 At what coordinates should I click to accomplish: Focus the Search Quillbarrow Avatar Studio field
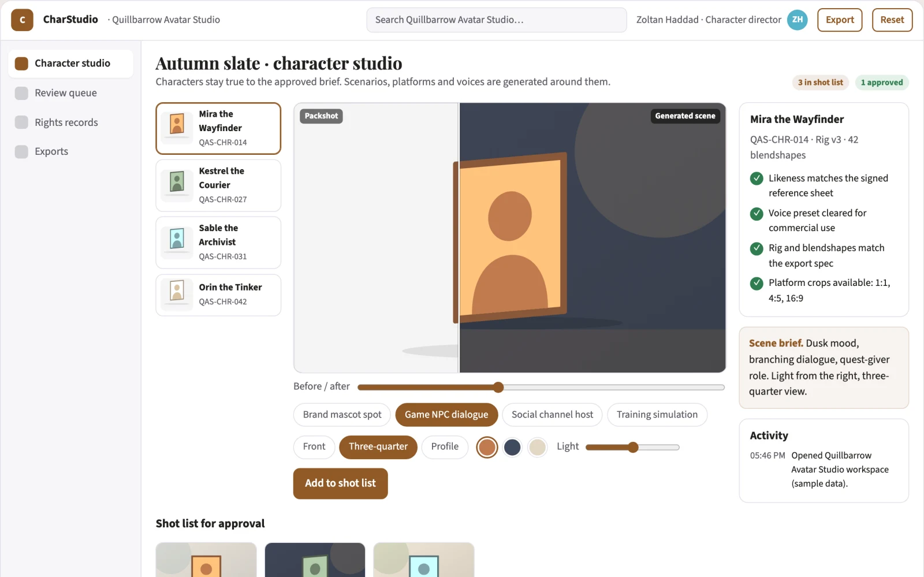497,20
